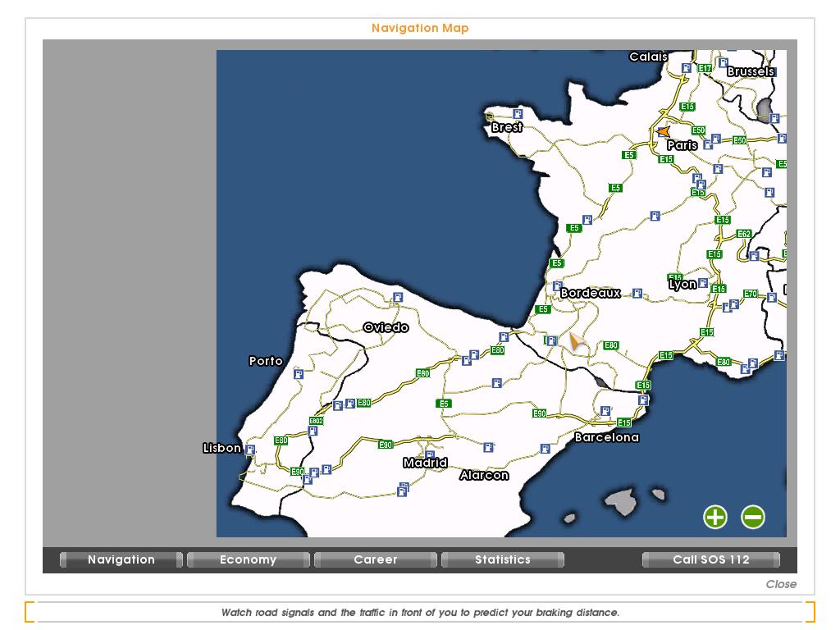Select the gas station icon above Brest
The image size is (840, 630).
518,114
